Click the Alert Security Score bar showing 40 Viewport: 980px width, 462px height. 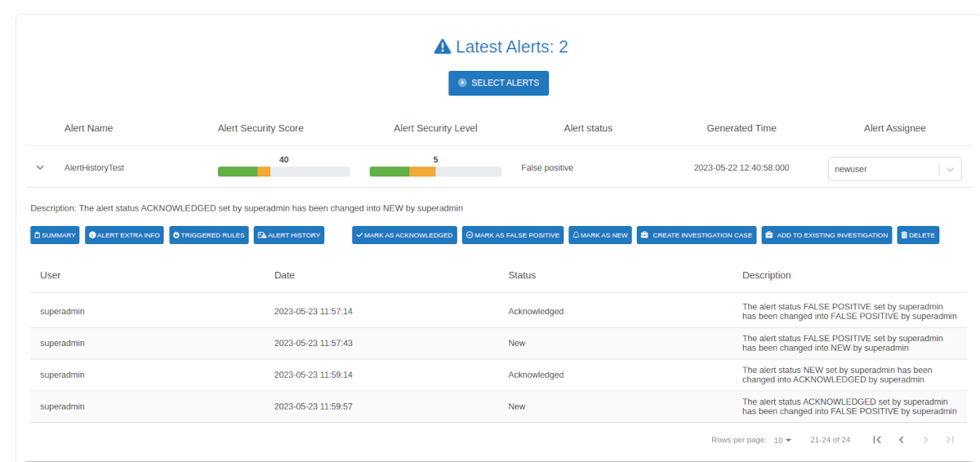pyautogui.click(x=283, y=171)
